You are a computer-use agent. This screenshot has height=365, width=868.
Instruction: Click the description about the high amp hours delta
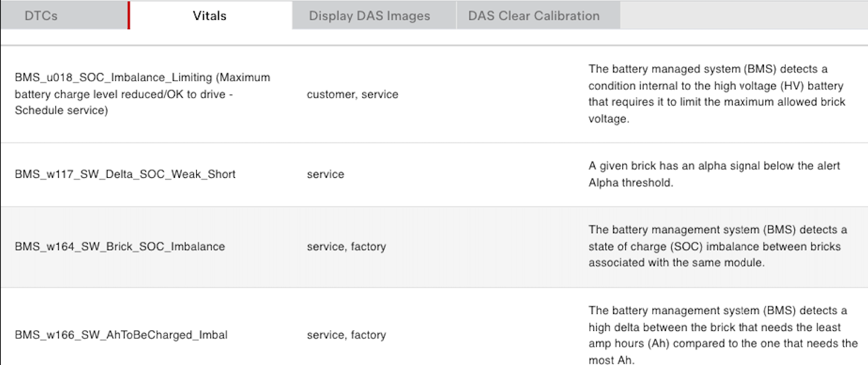click(722, 335)
